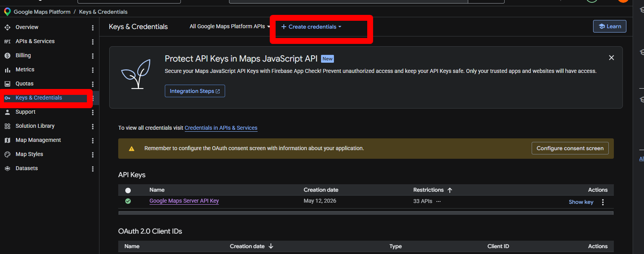Open Map Management in the sidebar
Image resolution: width=644 pixels, height=254 pixels.
(38, 140)
